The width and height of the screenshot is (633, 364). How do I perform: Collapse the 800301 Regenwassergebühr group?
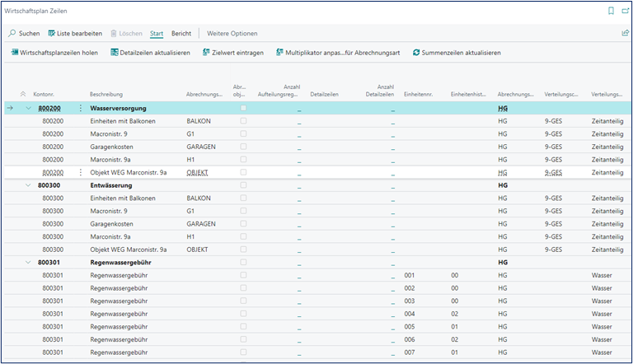click(x=29, y=263)
